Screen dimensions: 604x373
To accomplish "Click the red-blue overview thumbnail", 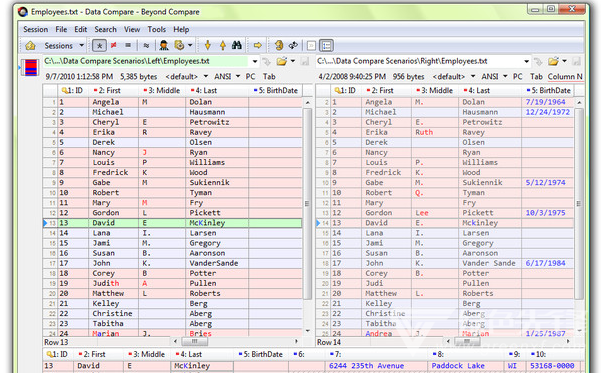I will (31, 67).
